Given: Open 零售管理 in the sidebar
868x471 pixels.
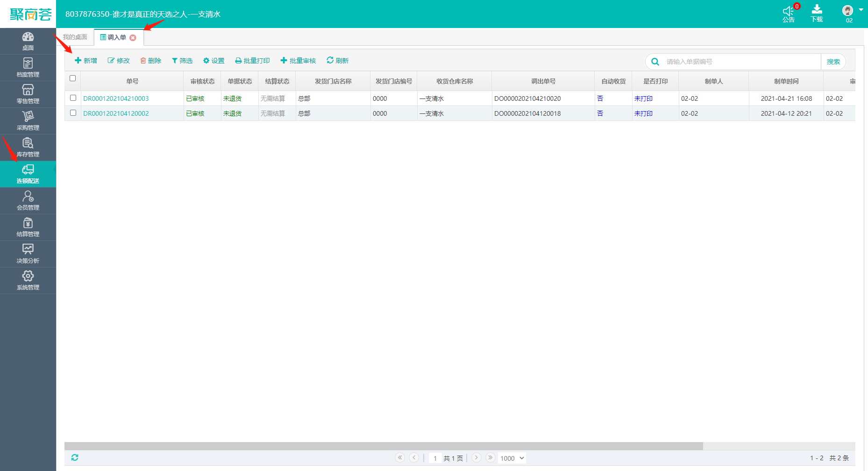Looking at the screenshot, I should [28, 94].
